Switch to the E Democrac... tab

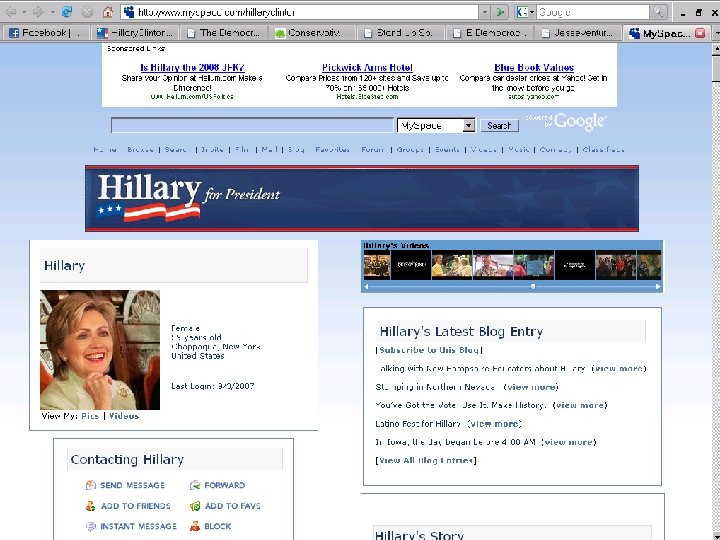pyautogui.click(x=492, y=33)
